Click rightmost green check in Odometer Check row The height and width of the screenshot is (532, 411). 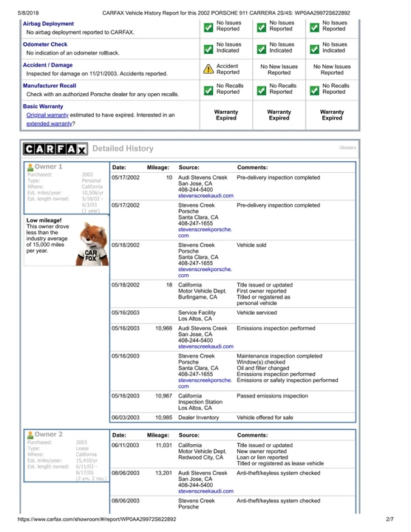pos(314,50)
